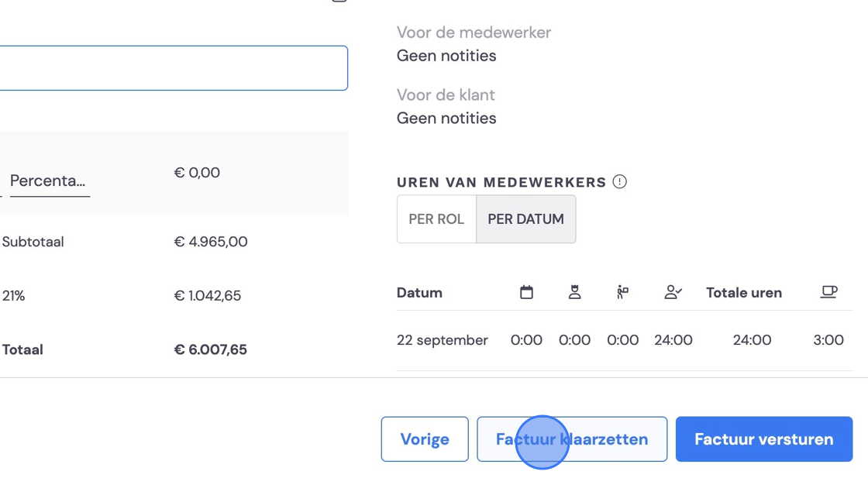Viewport: 868px width, 485px height.
Task: Click the empty blue-outlined text field
Action: tap(174, 68)
